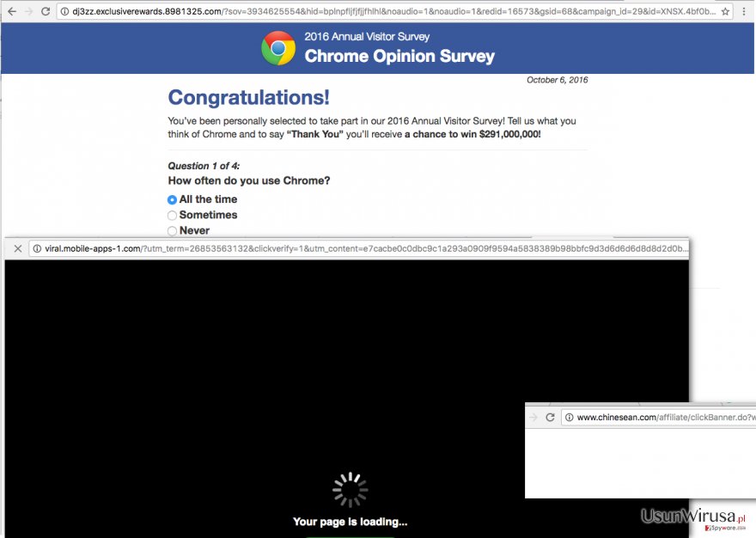
Task: Click the viral.mobile-apps-1.com address bar
Action: point(359,249)
